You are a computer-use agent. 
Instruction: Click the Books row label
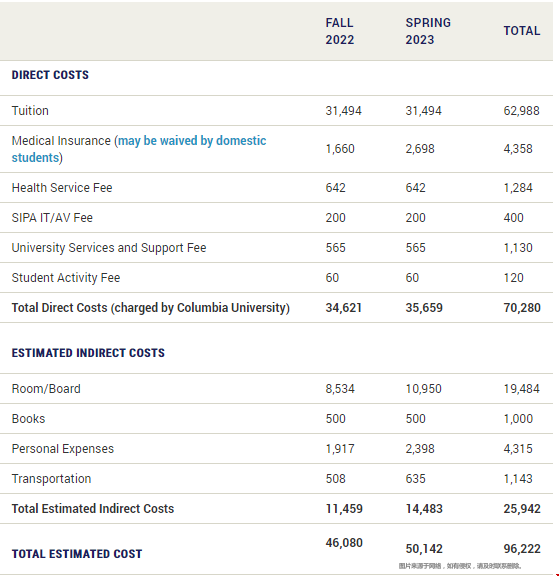pos(29,419)
